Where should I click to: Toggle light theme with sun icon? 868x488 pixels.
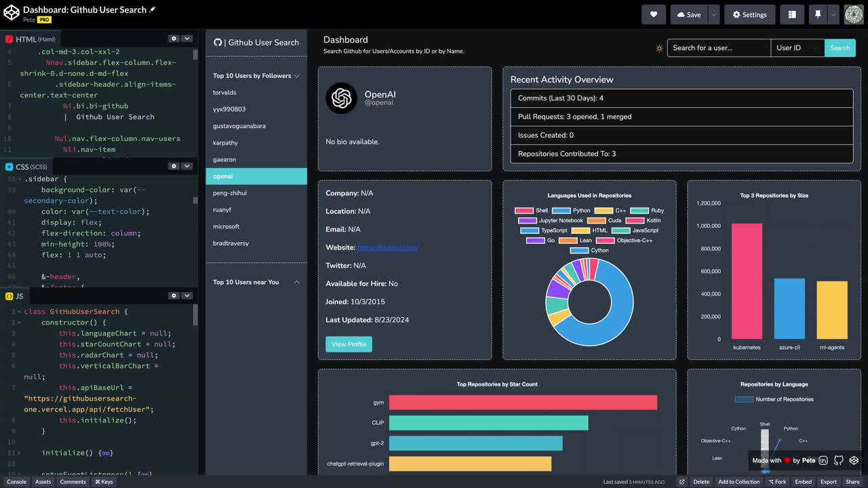[x=659, y=48]
